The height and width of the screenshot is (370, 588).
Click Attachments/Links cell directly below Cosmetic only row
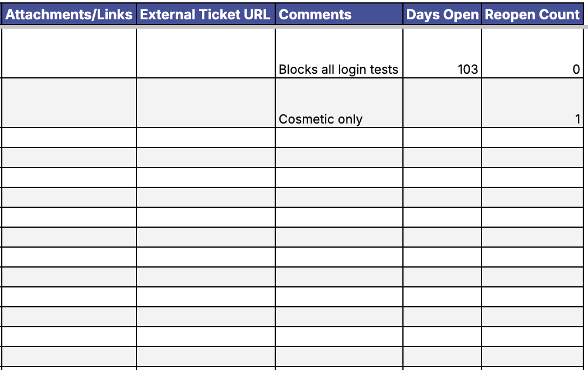click(x=69, y=138)
